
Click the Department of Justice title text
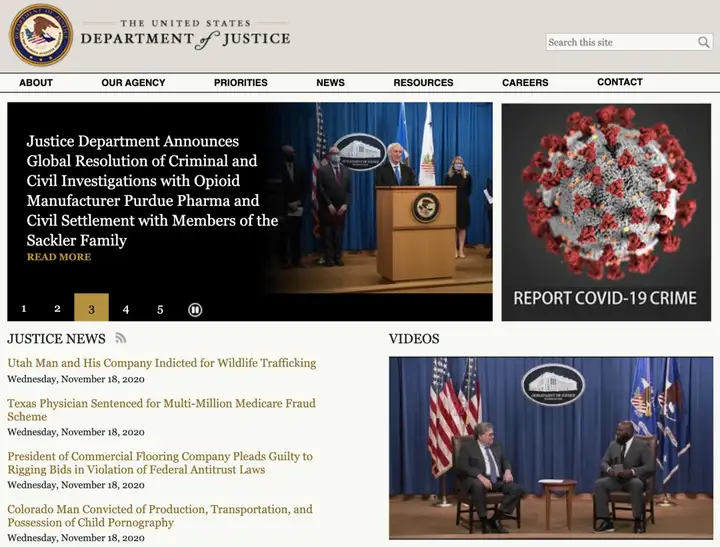point(186,35)
